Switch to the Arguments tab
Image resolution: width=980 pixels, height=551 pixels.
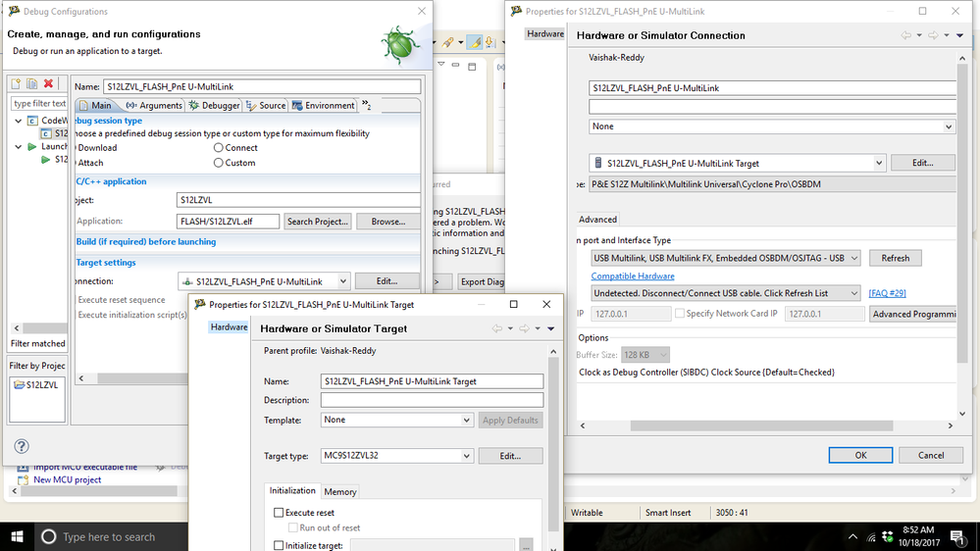pos(154,106)
